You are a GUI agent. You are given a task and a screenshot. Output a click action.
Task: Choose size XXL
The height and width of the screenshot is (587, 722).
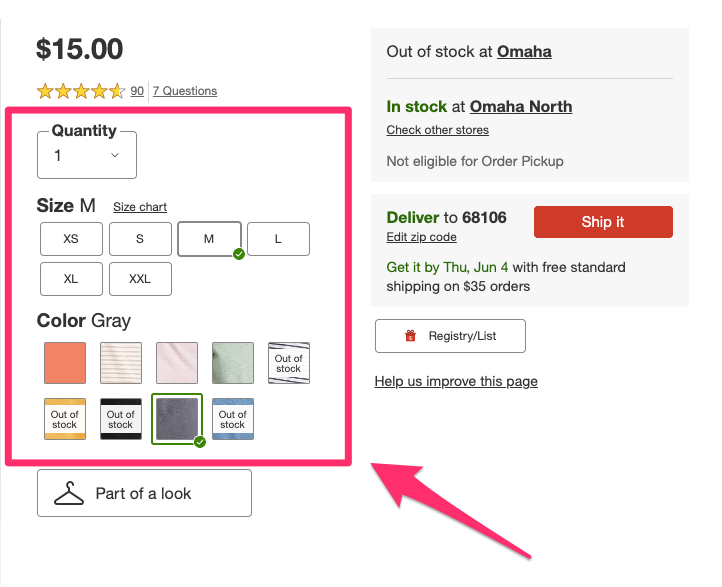140,279
